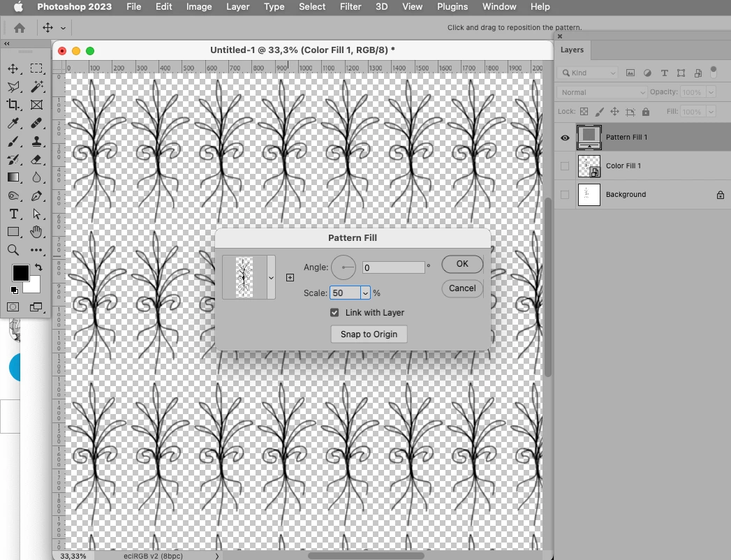Toggle Link with Layer checkbox

(x=334, y=312)
